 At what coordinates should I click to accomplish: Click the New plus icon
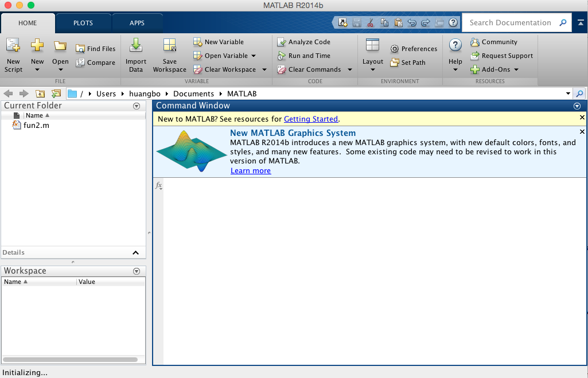(37, 45)
